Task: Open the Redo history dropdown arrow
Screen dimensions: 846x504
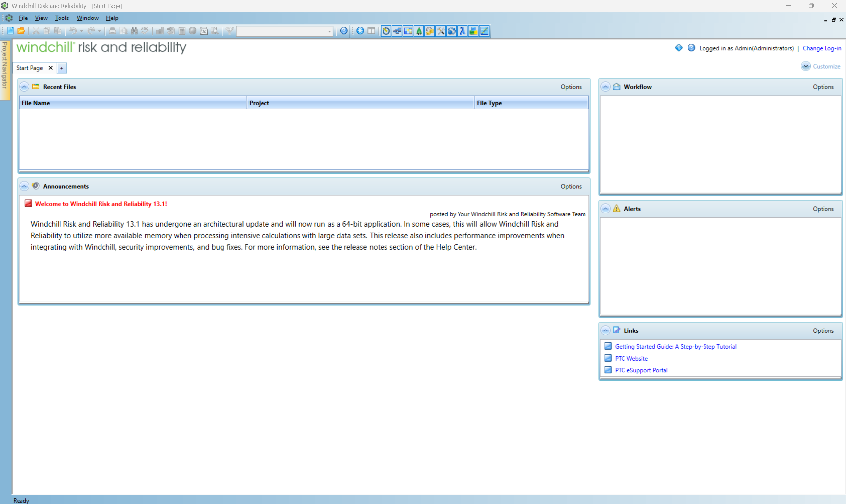Action: 100,31
